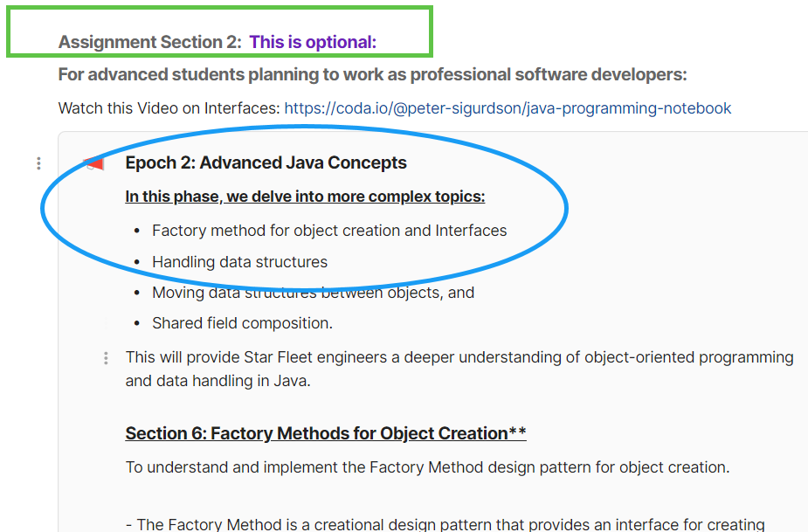The width and height of the screenshot is (808, 532).
Task: Click the underlined 'In this phase' line
Action: (x=305, y=197)
